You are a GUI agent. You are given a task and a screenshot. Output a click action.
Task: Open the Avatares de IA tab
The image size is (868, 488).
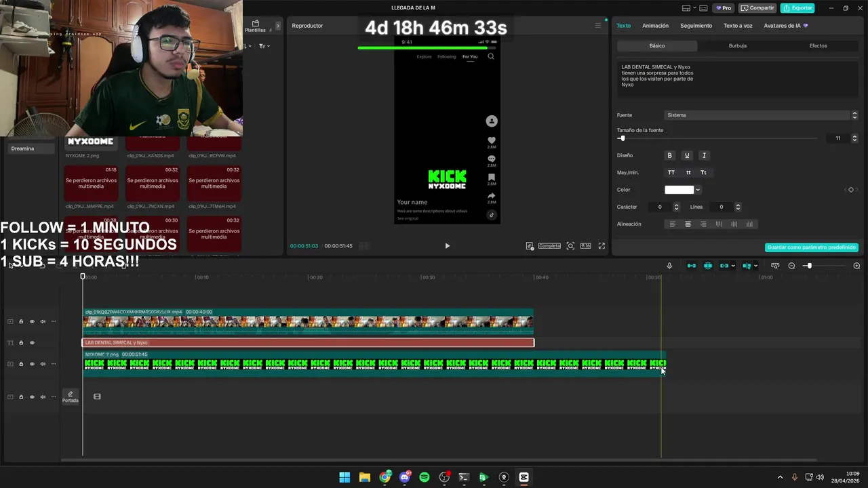pyautogui.click(x=786, y=26)
